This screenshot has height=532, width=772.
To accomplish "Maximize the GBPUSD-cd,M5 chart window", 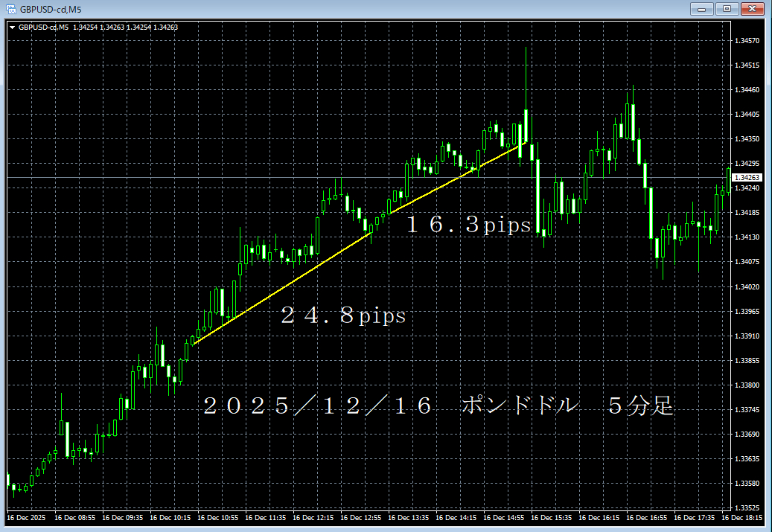I will point(726,9).
